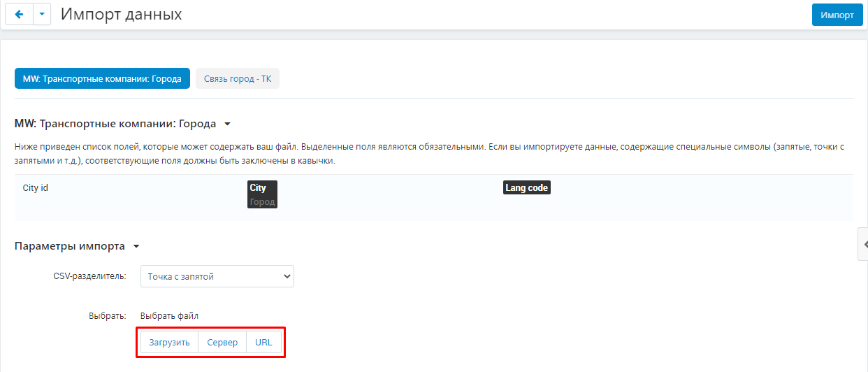Click the back arrow button
The width and height of the screenshot is (868, 372).
pos(19,15)
